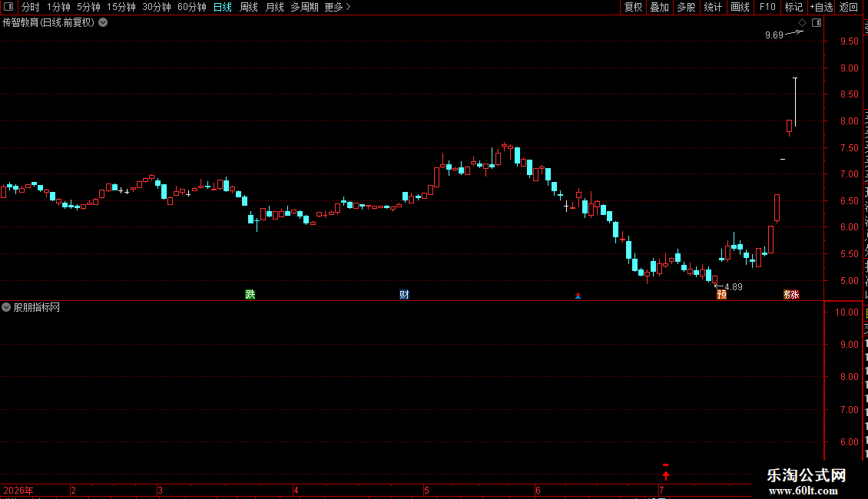Screen dimensions: 868x499
Task: Click the 10.00 indicator axis label
Action: click(847, 312)
